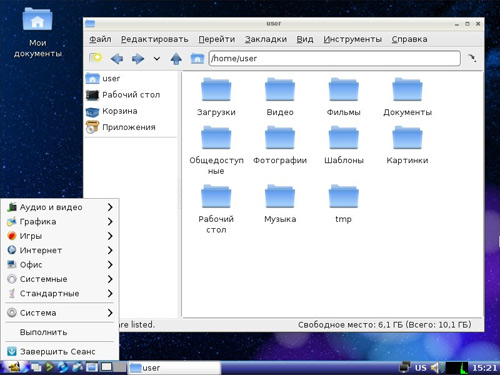Click the network tray icon

pyautogui.click(x=405, y=367)
